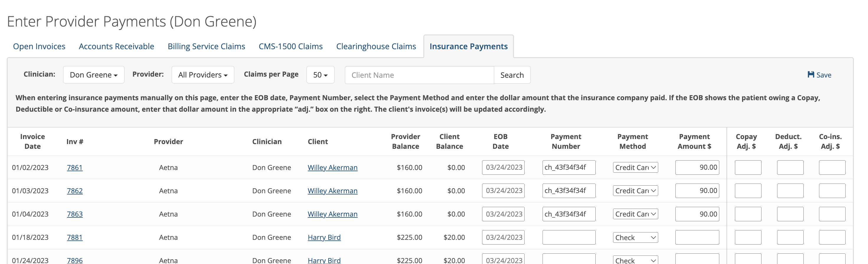Click Co-ins. Adj. field for invoice 7881
Screen dimensions: 868x264
point(832,237)
